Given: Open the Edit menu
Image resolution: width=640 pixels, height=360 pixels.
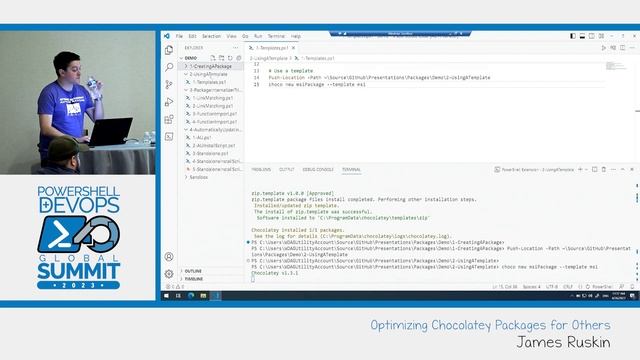Looking at the screenshot, I should [192, 36].
